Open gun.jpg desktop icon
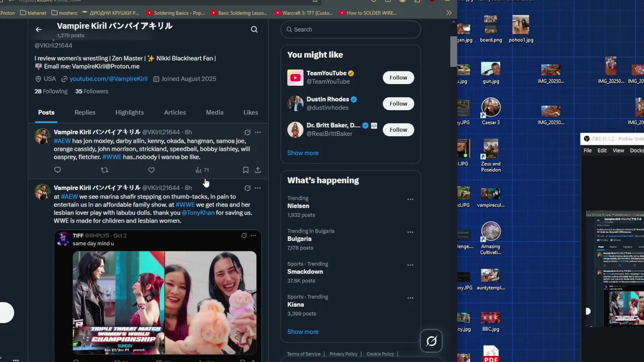644x362 pixels. [x=491, y=73]
